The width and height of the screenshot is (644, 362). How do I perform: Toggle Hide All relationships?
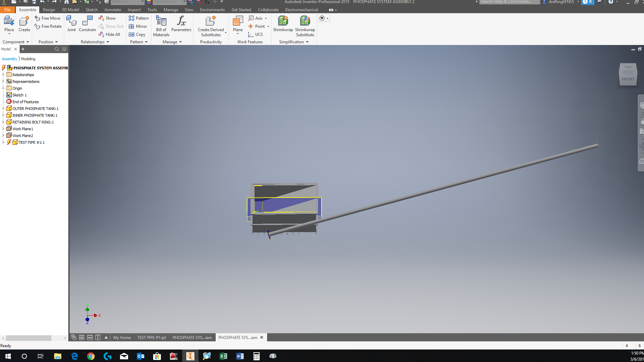(x=110, y=34)
